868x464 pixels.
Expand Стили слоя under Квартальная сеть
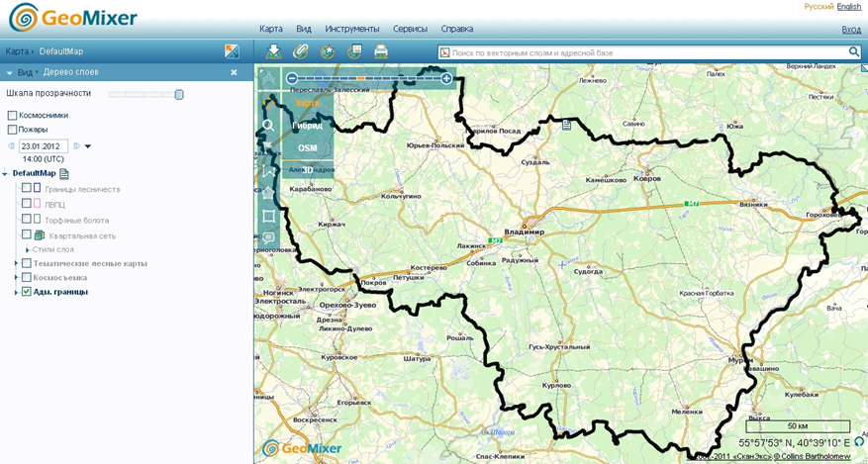click(28, 249)
